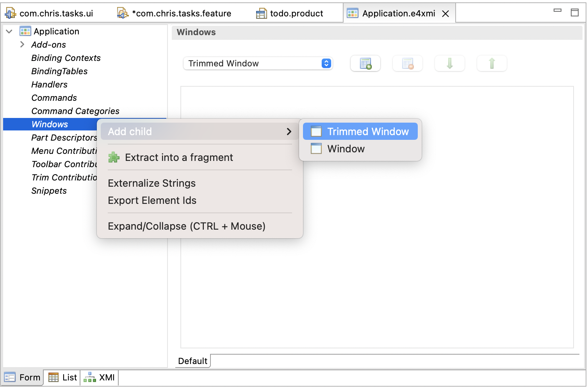This screenshot has height=389, width=588.
Task: Select the Windows tree item
Action: tap(50, 124)
